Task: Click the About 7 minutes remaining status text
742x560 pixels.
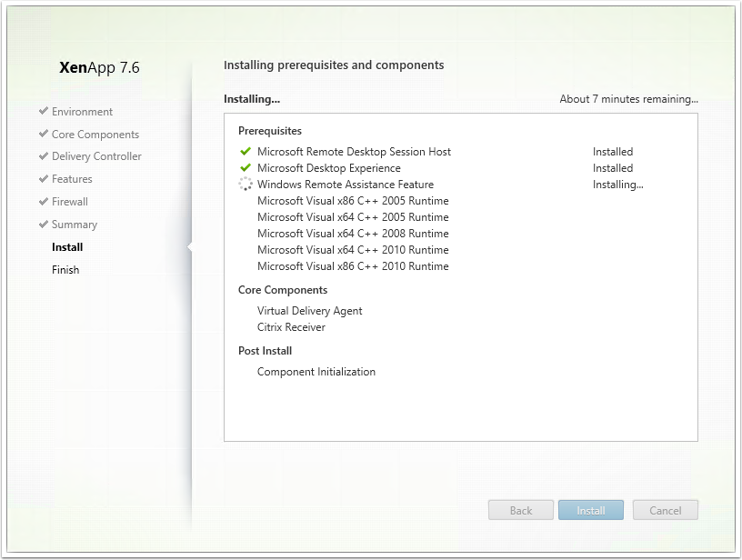Action: [x=629, y=99]
